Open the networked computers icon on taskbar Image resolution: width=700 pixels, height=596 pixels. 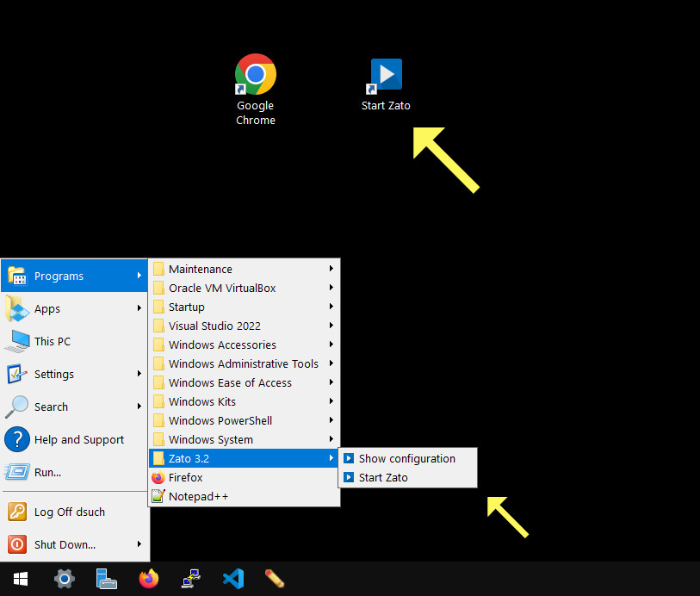[x=190, y=579]
